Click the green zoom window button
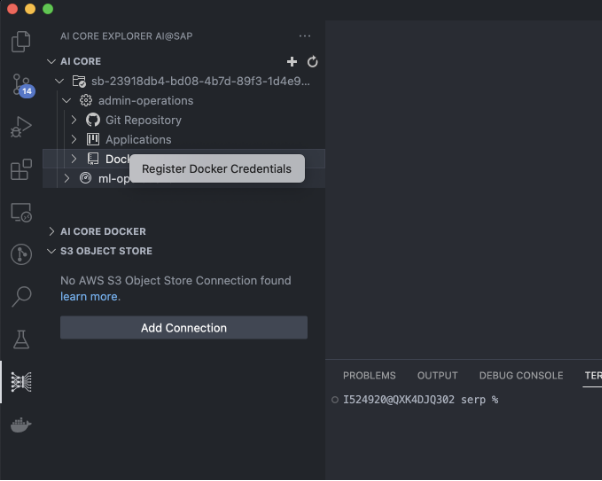The width and height of the screenshot is (602, 481). (48, 9)
